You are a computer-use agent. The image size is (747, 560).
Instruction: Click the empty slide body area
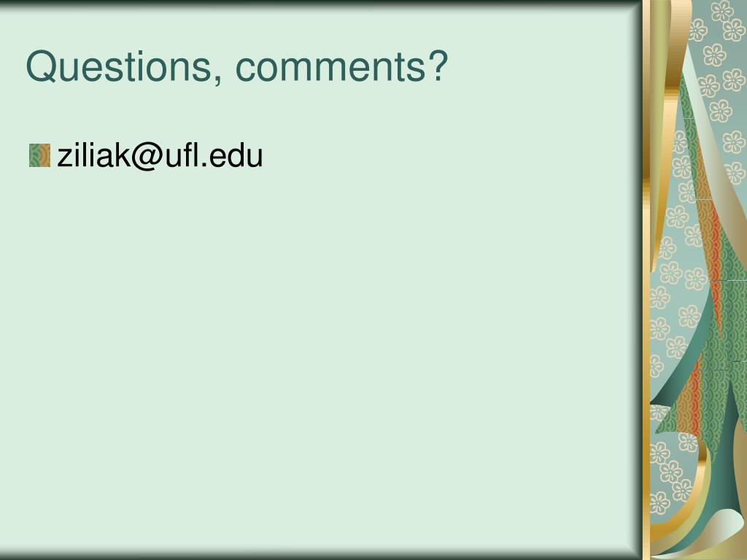pos(320,357)
